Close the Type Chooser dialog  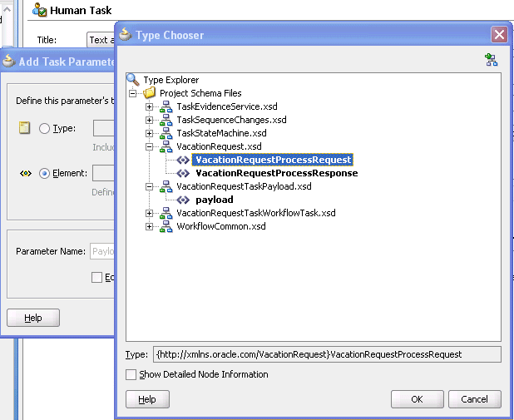499,34
